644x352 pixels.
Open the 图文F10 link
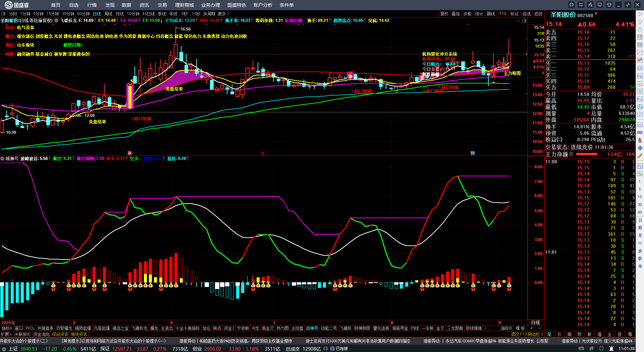[x=519, y=334]
